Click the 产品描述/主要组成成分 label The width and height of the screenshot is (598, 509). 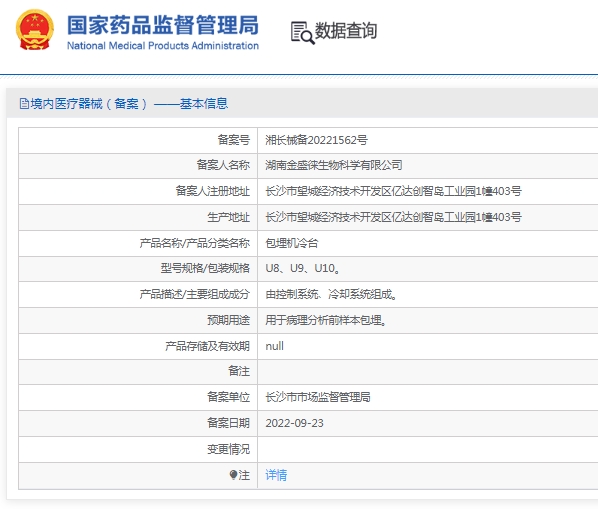pyautogui.click(x=195, y=294)
